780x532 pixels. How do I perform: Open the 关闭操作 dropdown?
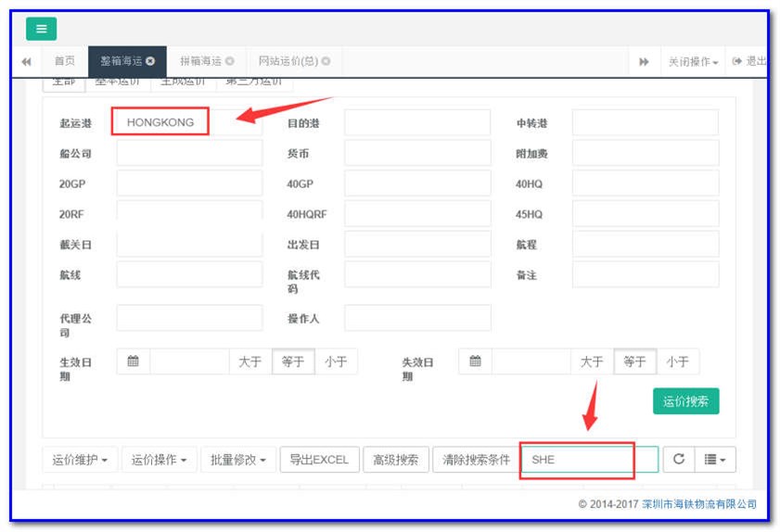pos(693,62)
